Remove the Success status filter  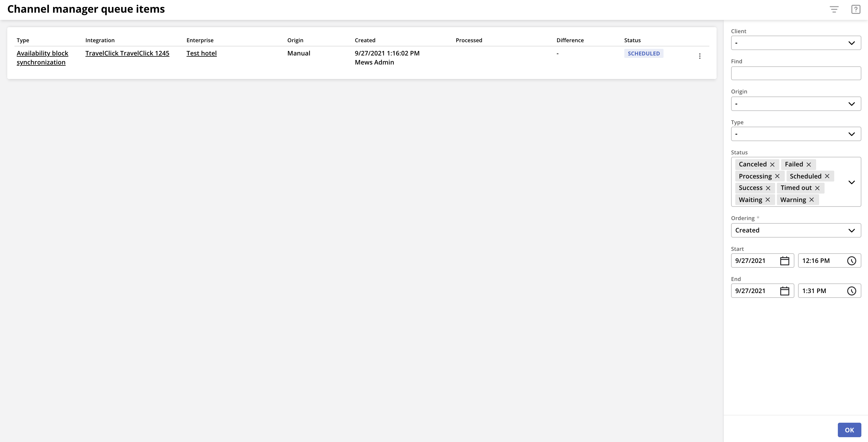768,188
